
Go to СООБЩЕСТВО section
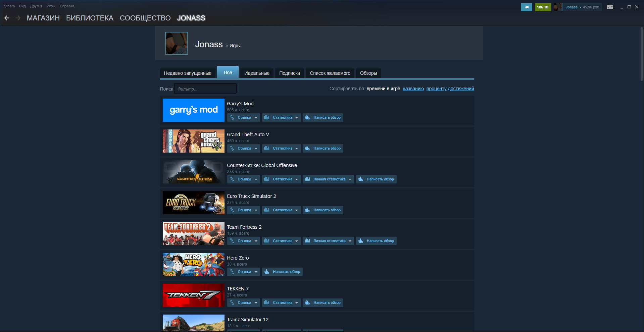click(x=145, y=18)
